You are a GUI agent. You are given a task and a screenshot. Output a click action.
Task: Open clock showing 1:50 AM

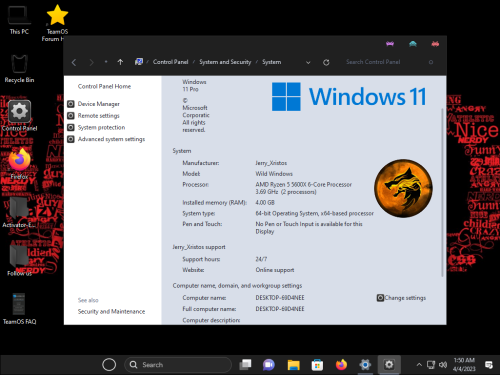point(464,365)
